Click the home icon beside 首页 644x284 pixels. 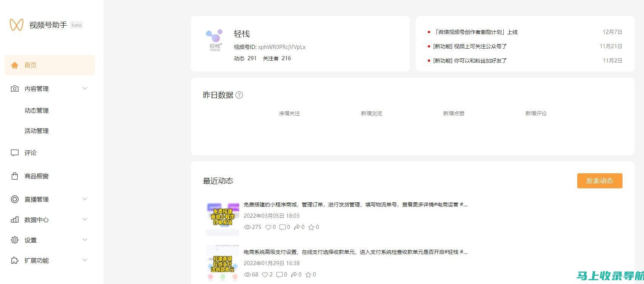coord(15,65)
